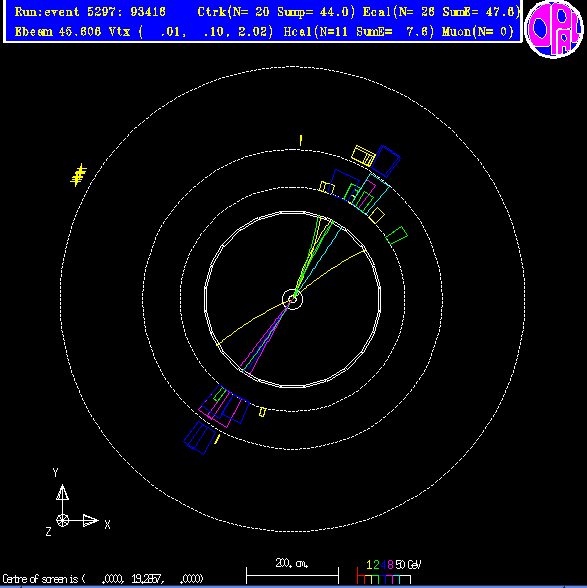The width and height of the screenshot is (587, 588).
Task: Click the OPAL logo in the corner
Action: [554, 29]
